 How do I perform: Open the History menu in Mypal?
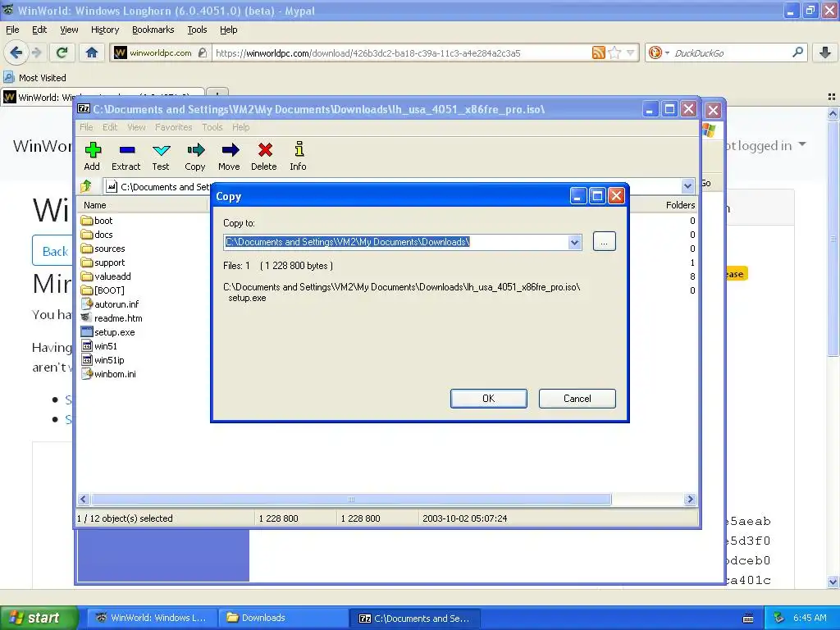(x=105, y=30)
